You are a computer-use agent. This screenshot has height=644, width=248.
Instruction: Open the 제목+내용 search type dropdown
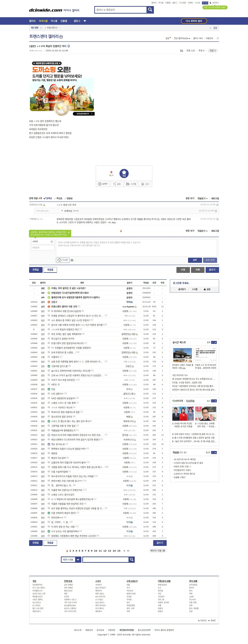tap(71, 559)
